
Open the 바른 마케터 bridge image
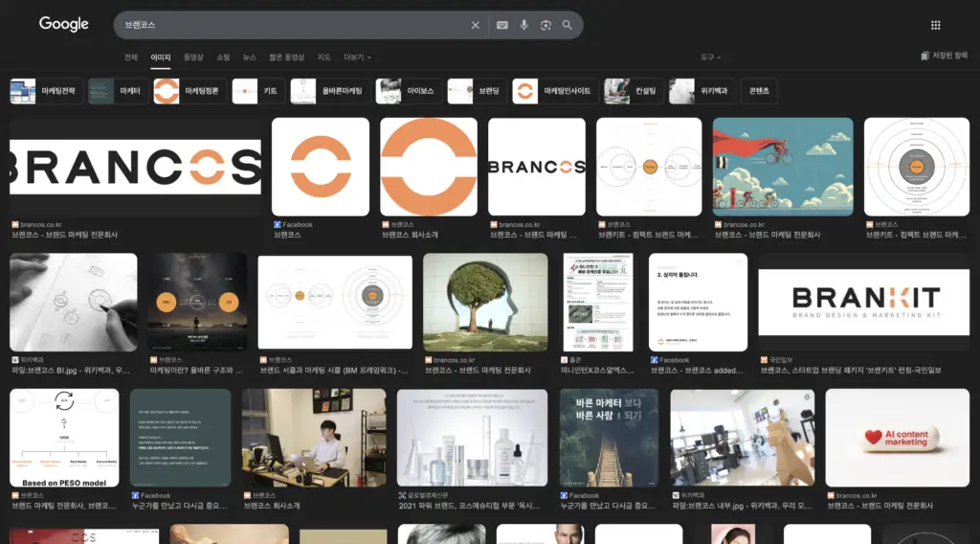point(609,438)
